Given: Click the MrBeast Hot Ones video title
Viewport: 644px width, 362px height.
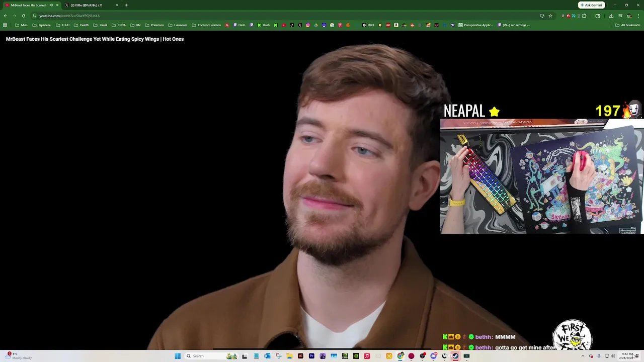Looking at the screenshot, I should (x=95, y=39).
